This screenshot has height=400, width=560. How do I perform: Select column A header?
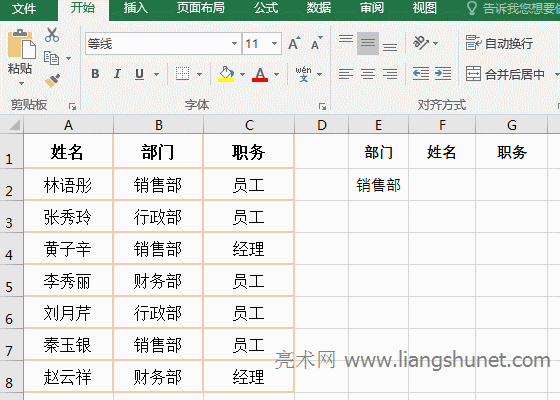click(x=68, y=125)
